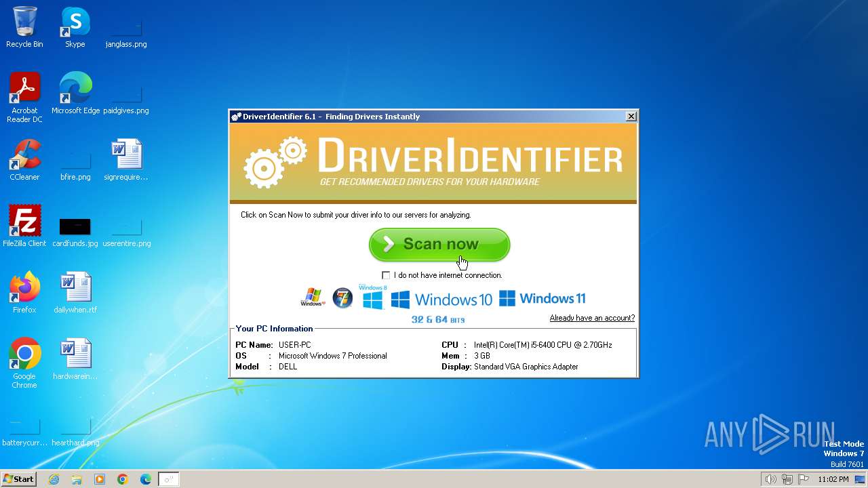This screenshot has width=868, height=488.
Task: Click the Windows 7 logo icon
Action: tap(342, 298)
